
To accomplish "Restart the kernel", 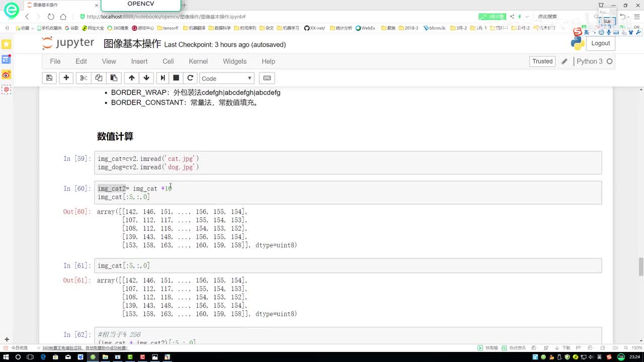I will [190, 78].
